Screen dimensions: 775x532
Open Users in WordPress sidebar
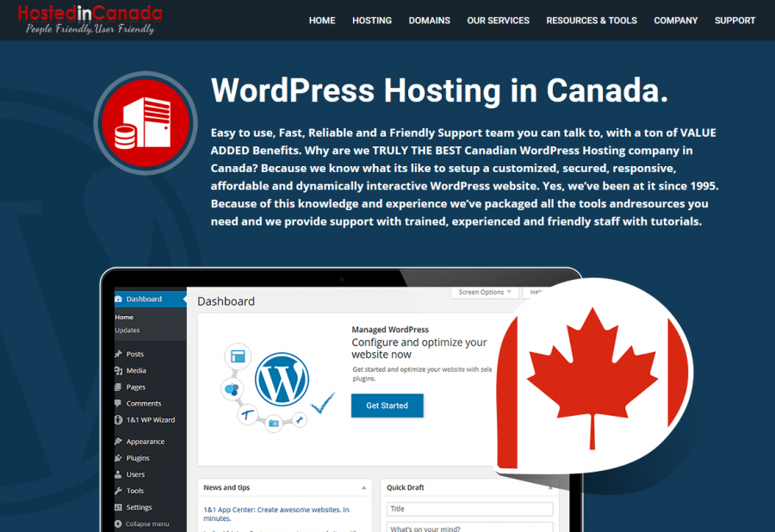[x=135, y=474]
